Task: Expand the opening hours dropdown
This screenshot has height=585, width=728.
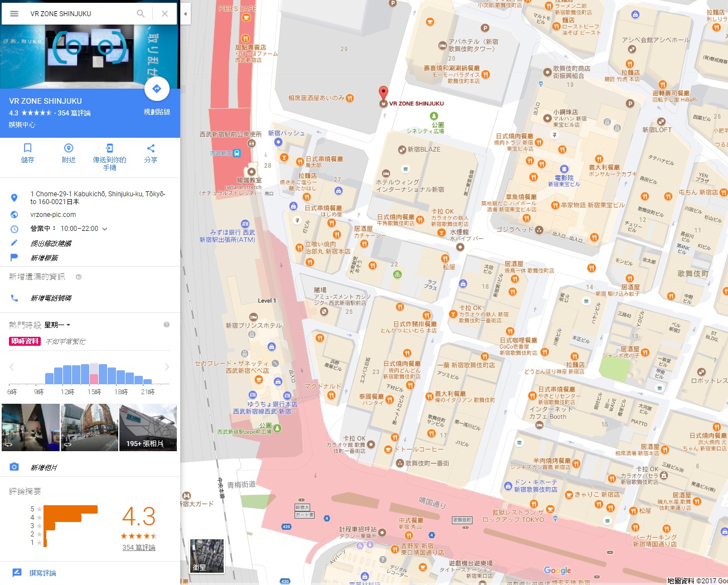Action: [105, 229]
